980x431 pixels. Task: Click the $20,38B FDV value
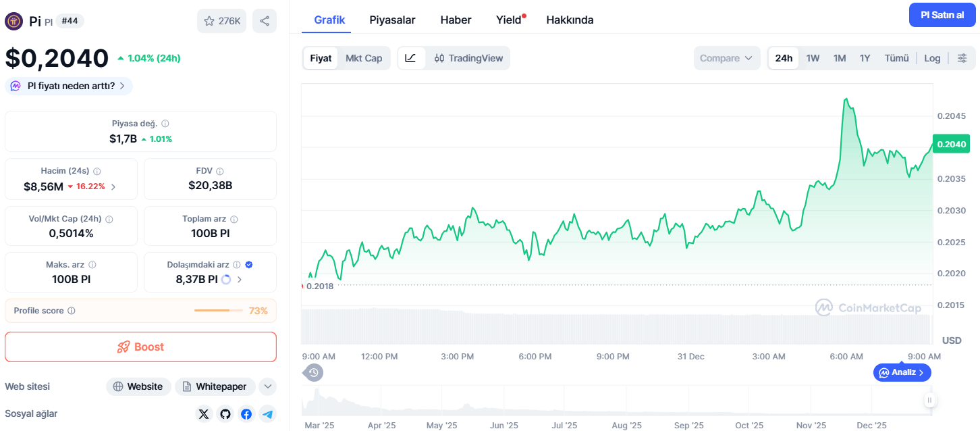[x=210, y=185]
